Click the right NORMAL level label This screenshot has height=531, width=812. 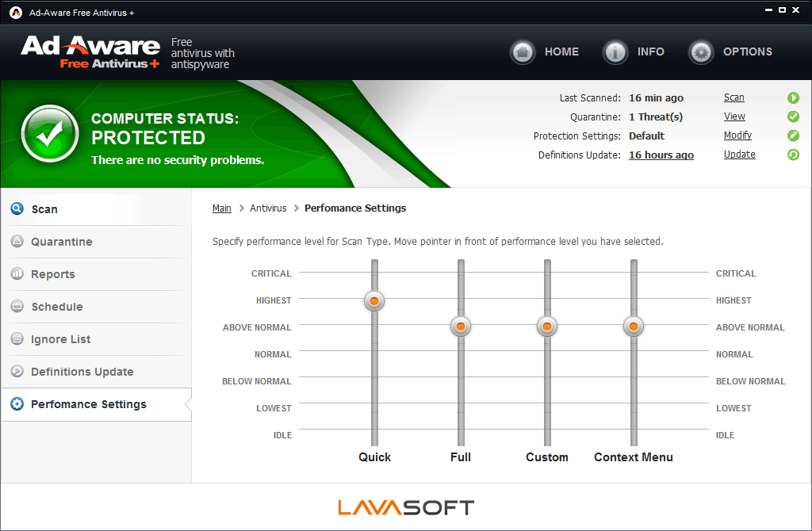point(734,354)
